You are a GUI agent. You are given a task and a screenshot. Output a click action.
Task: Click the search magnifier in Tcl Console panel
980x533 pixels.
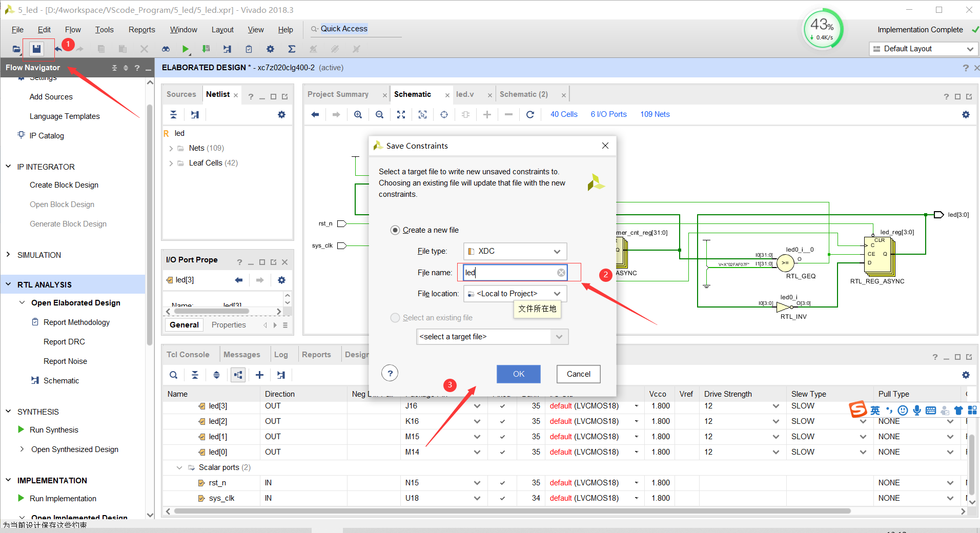tap(173, 375)
